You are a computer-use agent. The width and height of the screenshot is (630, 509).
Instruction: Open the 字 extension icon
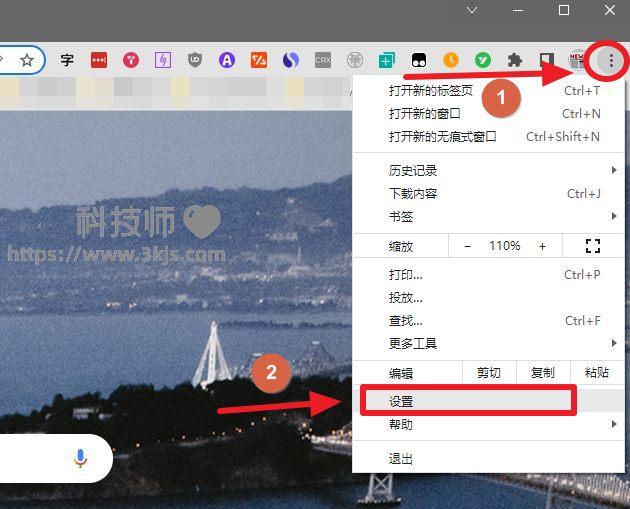tap(67, 60)
